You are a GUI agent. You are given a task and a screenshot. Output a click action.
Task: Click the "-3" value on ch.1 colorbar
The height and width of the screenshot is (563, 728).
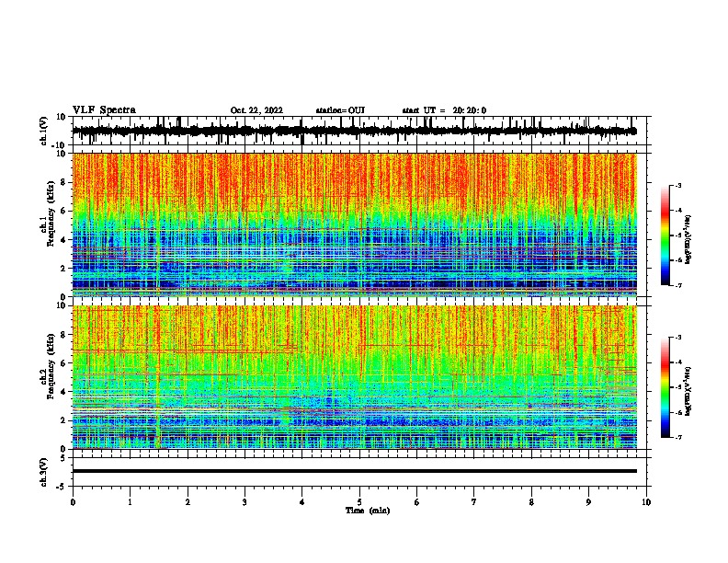click(677, 185)
